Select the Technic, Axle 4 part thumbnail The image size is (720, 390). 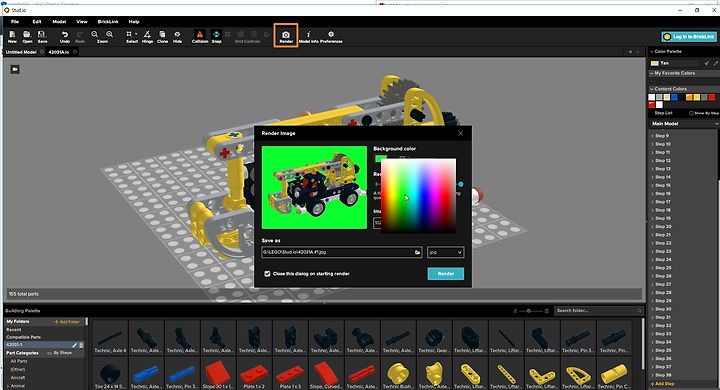point(110,338)
